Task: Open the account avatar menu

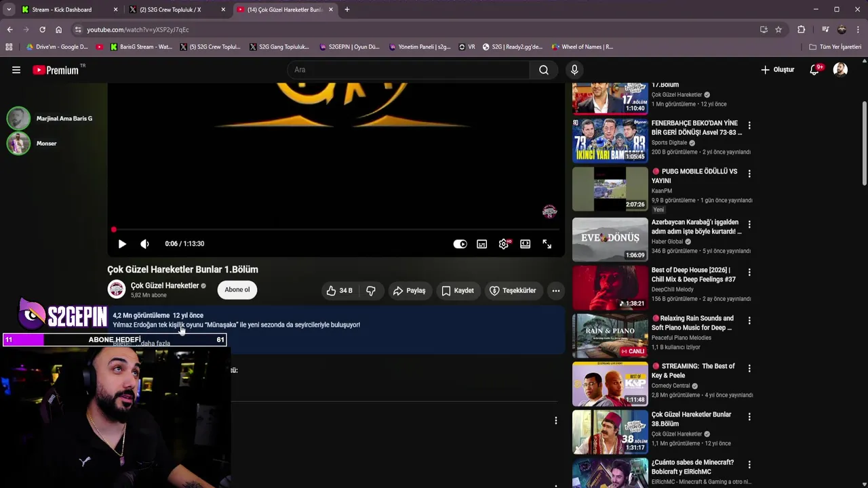Action: click(840, 70)
